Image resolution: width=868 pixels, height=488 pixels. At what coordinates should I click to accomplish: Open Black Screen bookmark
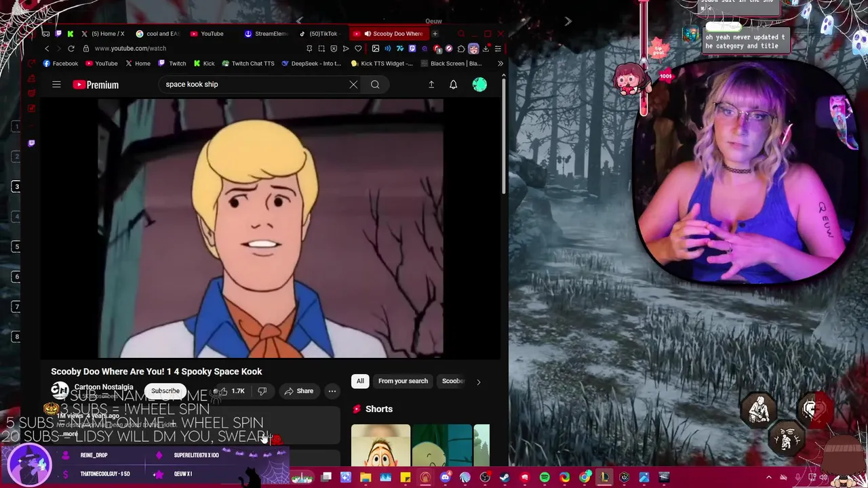[x=451, y=64]
